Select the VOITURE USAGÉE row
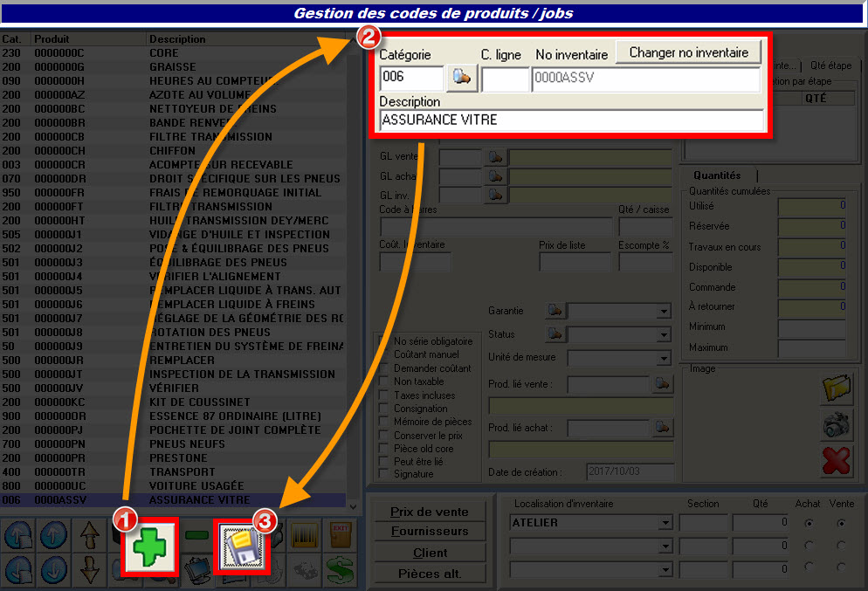This screenshot has height=591, width=868. tap(173, 486)
